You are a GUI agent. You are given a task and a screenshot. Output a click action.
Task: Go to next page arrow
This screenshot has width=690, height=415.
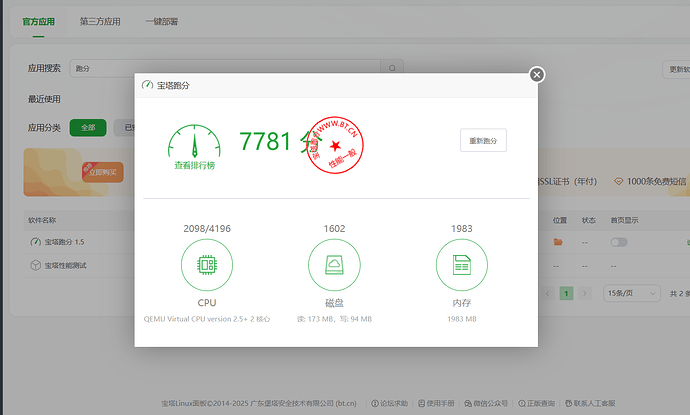pos(585,293)
